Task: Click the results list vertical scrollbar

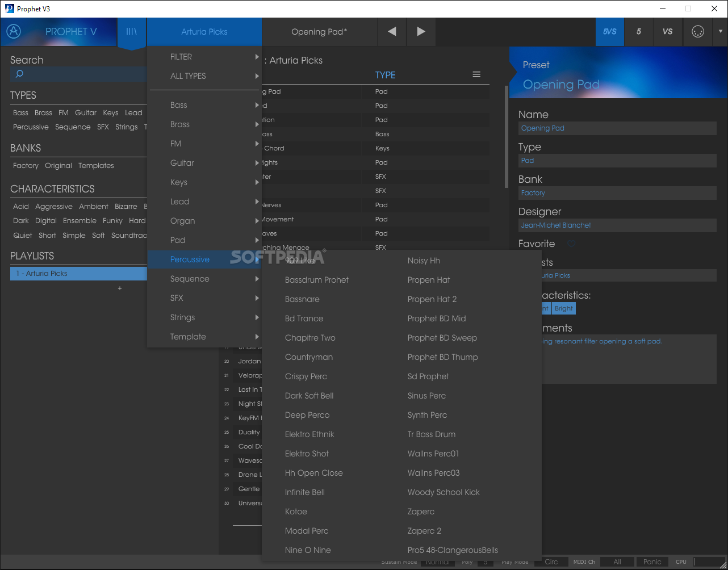Action: [506, 137]
